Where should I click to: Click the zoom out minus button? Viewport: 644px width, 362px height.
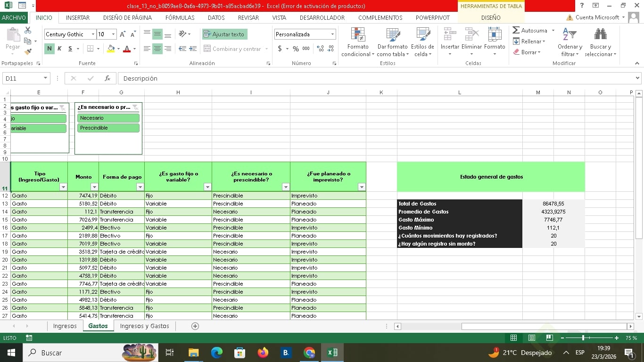(562, 338)
